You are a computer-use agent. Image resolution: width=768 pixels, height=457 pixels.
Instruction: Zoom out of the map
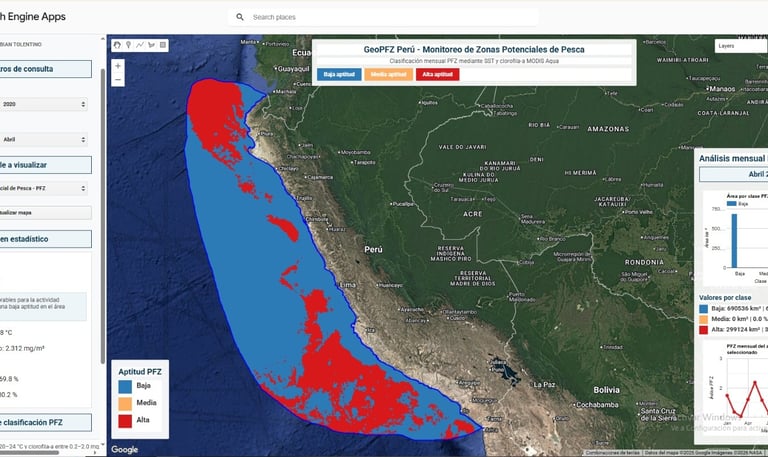[x=118, y=80]
